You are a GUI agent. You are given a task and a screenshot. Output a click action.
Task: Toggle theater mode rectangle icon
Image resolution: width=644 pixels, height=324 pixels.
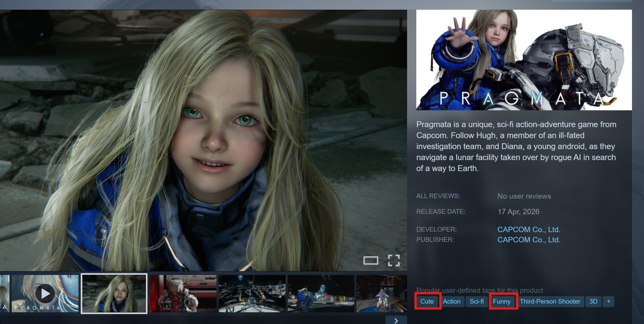coord(371,260)
